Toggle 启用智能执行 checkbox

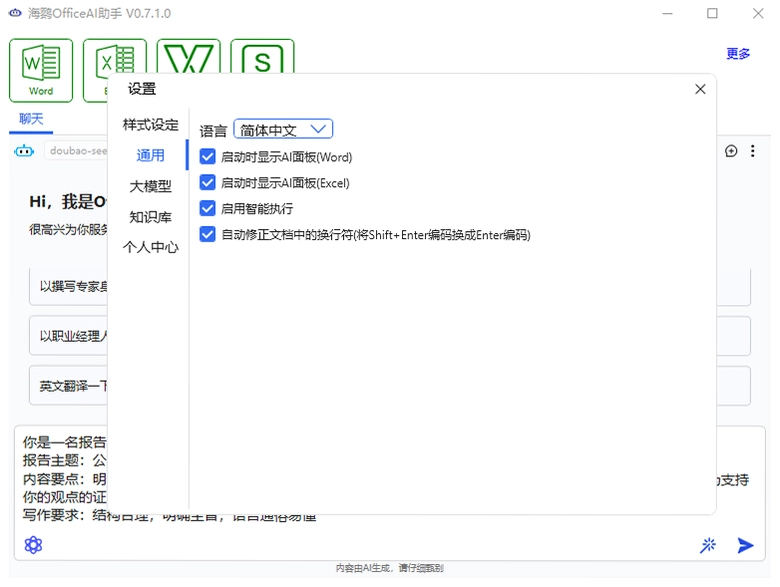(207, 208)
